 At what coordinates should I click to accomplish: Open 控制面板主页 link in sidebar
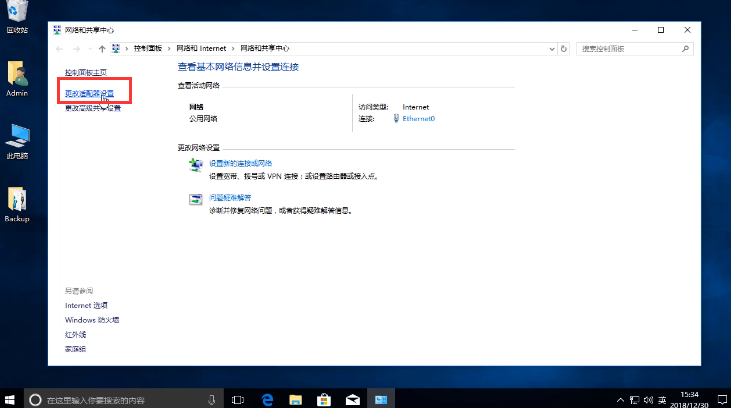pyautogui.click(x=86, y=72)
